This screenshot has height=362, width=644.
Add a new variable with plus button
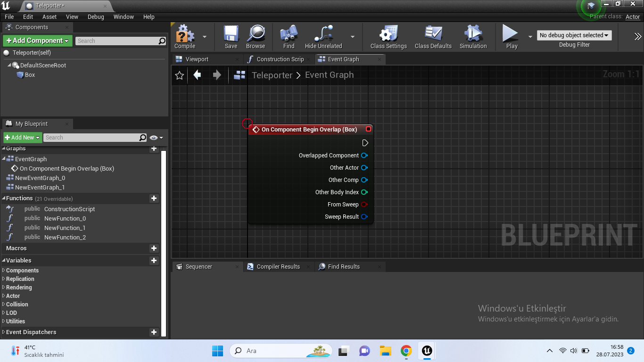tap(154, 261)
